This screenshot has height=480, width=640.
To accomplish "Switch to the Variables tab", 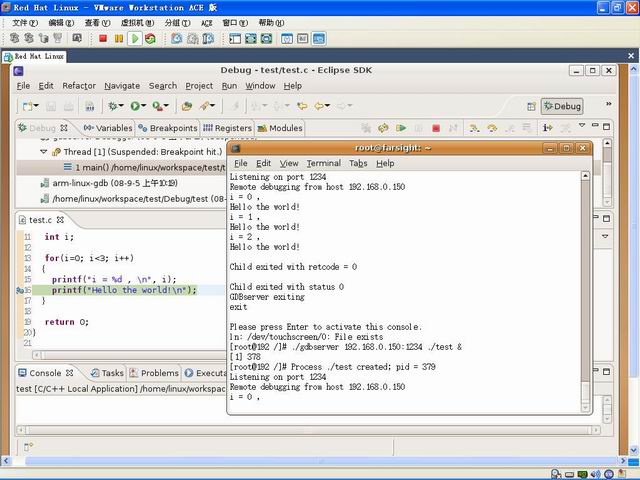I will coord(108,128).
